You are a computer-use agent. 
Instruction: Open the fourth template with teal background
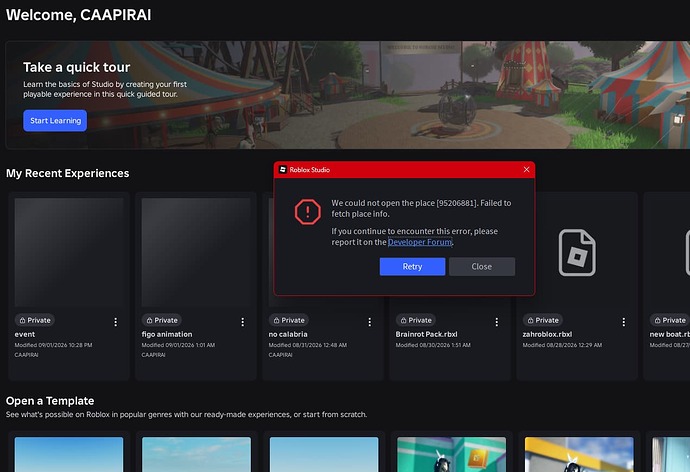pos(451,454)
